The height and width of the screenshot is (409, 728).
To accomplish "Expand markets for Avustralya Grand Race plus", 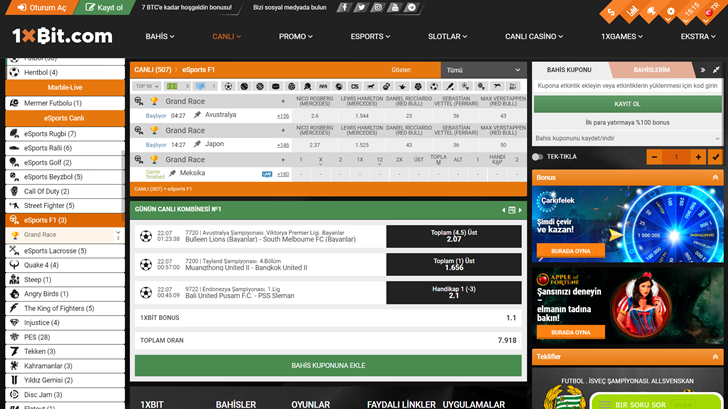I will pos(283,101).
